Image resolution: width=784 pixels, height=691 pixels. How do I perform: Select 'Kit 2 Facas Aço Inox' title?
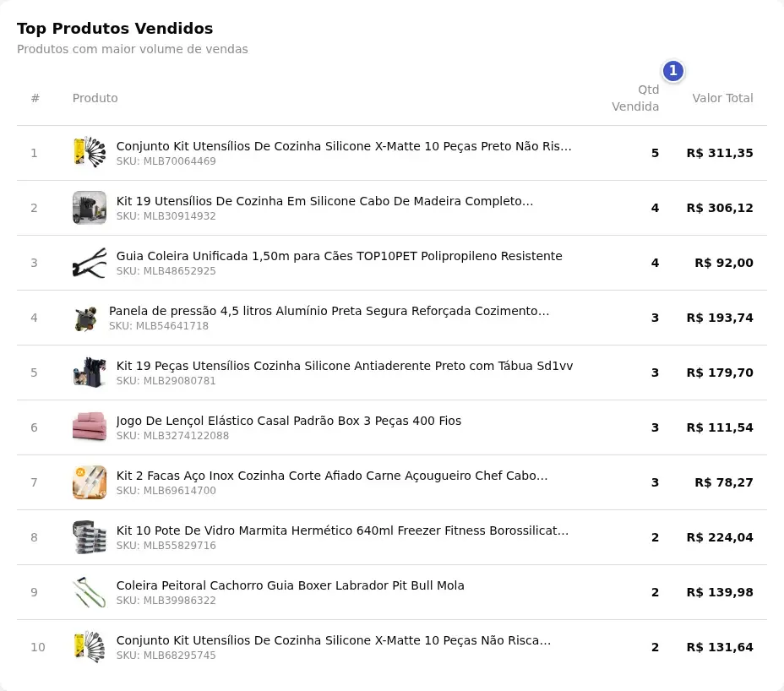coord(332,476)
